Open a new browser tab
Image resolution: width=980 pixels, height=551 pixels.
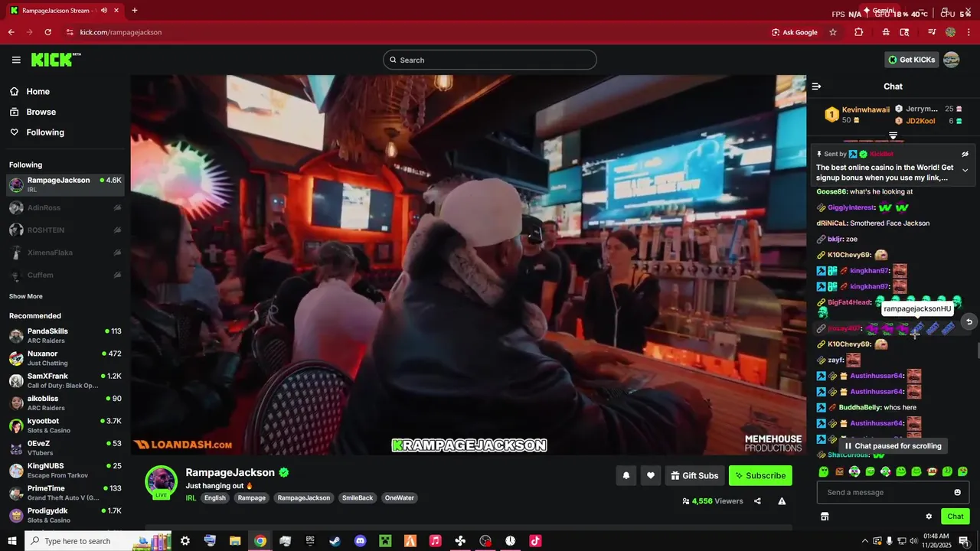tap(134, 11)
